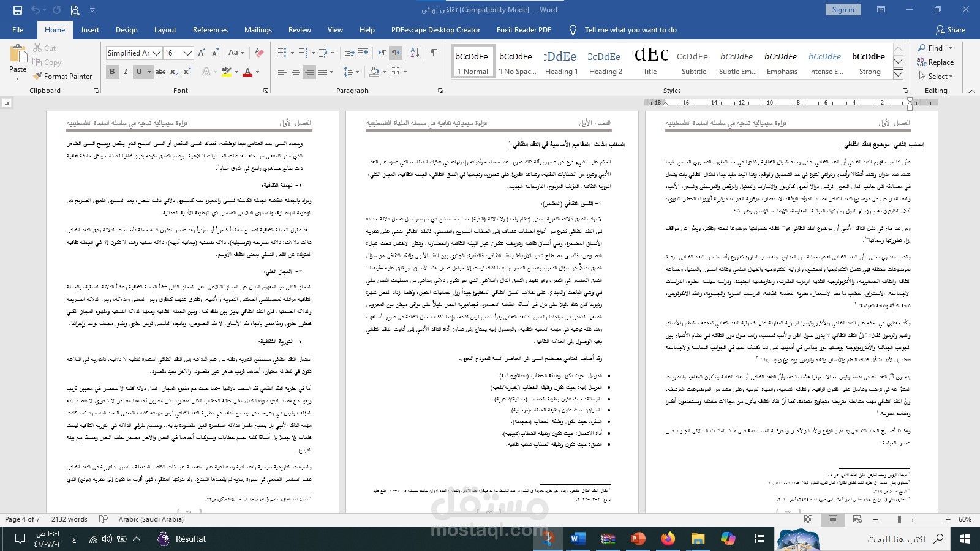Apply strikethrough abc formatting
Screen dimensions: 980x551
coord(160,72)
